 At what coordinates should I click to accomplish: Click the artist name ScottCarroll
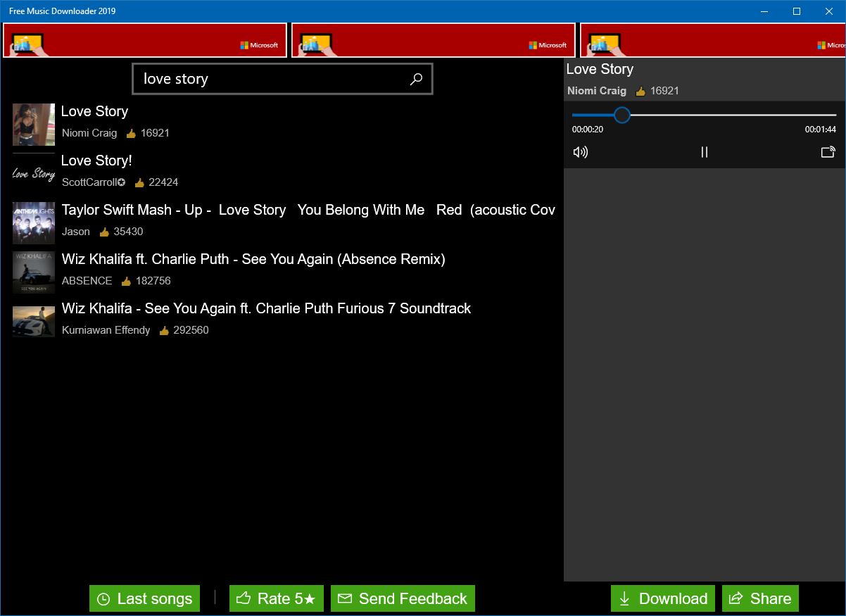click(x=94, y=182)
